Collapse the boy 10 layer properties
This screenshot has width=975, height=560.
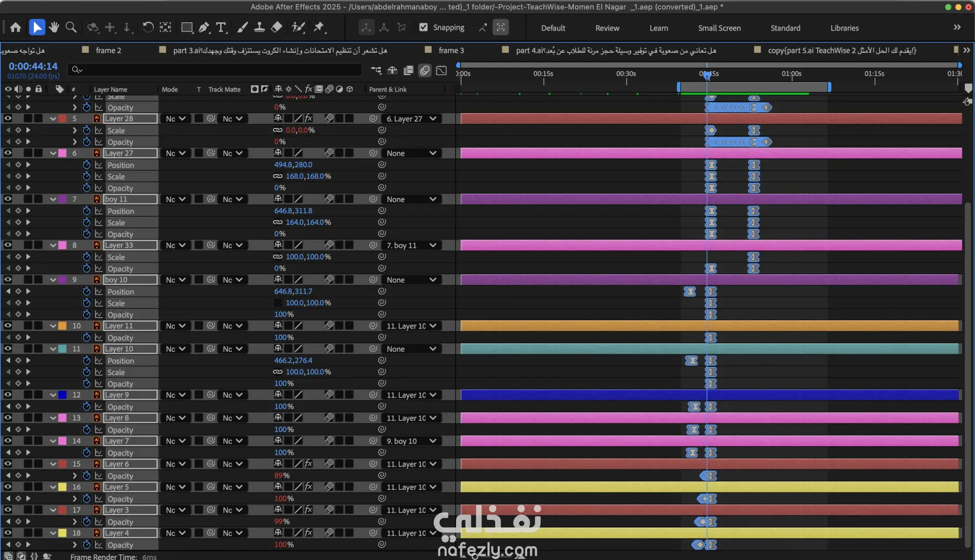(53, 280)
